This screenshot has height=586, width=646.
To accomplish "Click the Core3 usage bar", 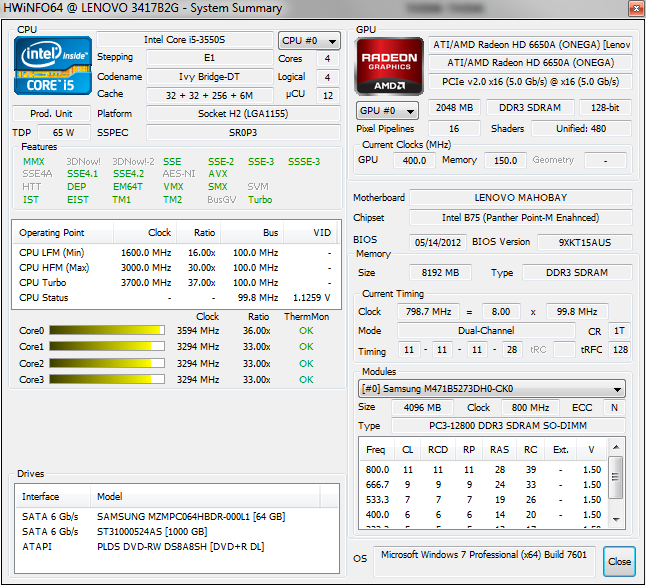I will (105, 380).
